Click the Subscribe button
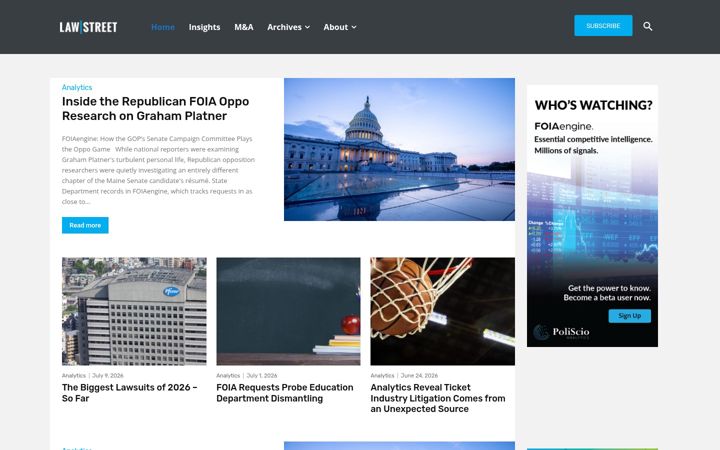720x450 pixels. (603, 26)
